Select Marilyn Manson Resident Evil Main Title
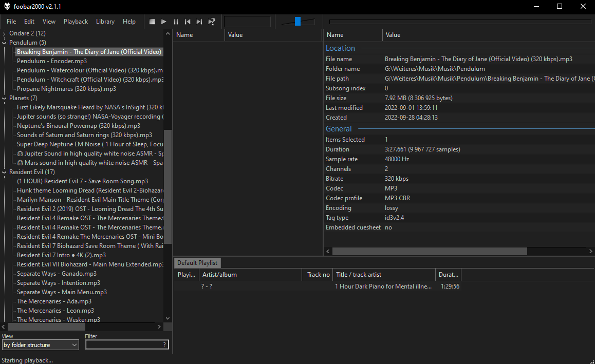 point(90,200)
